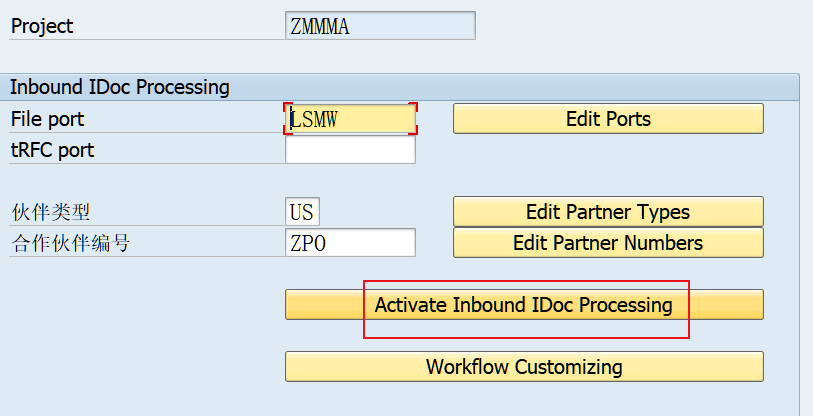Click the ZPO partner number value
The width and height of the screenshot is (813, 416).
click(x=307, y=243)
